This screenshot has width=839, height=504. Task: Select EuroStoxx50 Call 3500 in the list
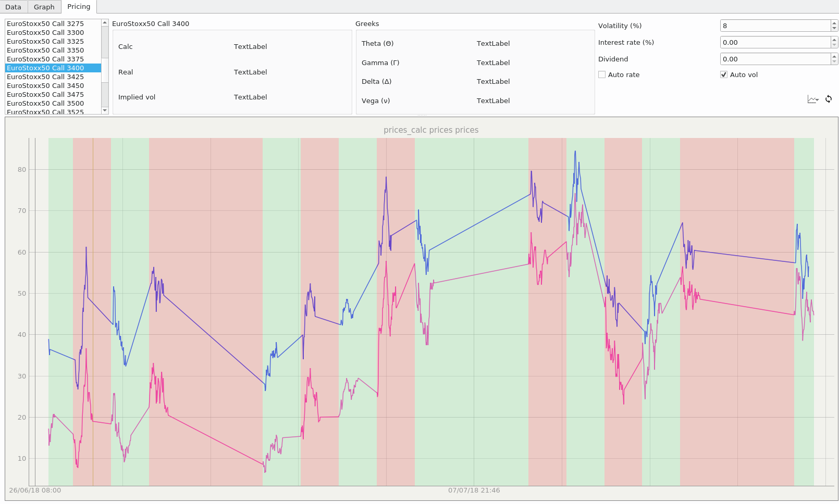53,103
